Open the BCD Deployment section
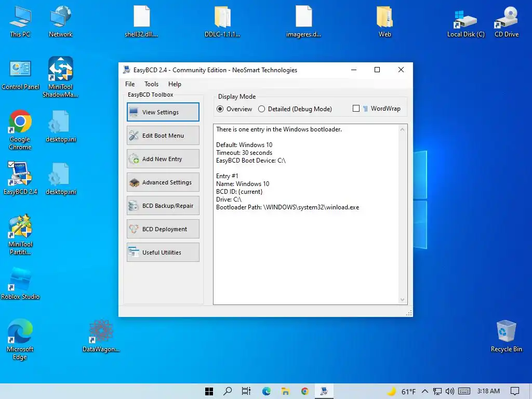The height and width of the screenshot is (399, 532). click(x=163, y=229)
